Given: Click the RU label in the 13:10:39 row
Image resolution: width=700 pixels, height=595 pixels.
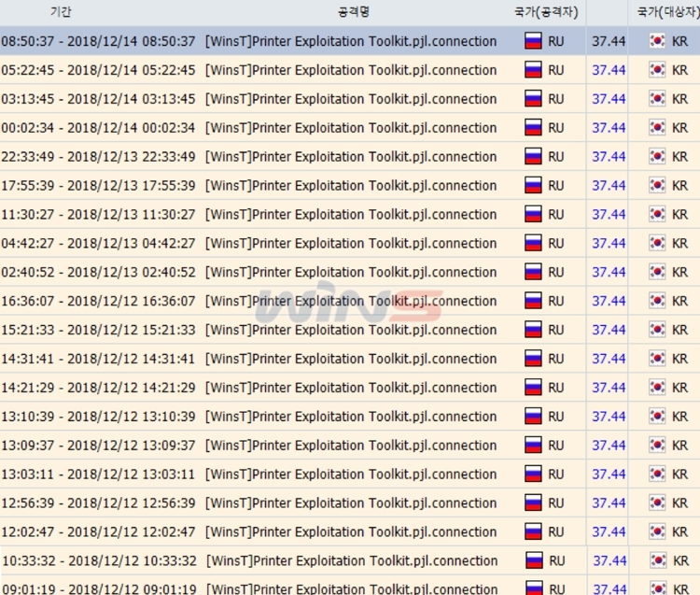Looking at the screenshot, I should [x=556, y=417].
